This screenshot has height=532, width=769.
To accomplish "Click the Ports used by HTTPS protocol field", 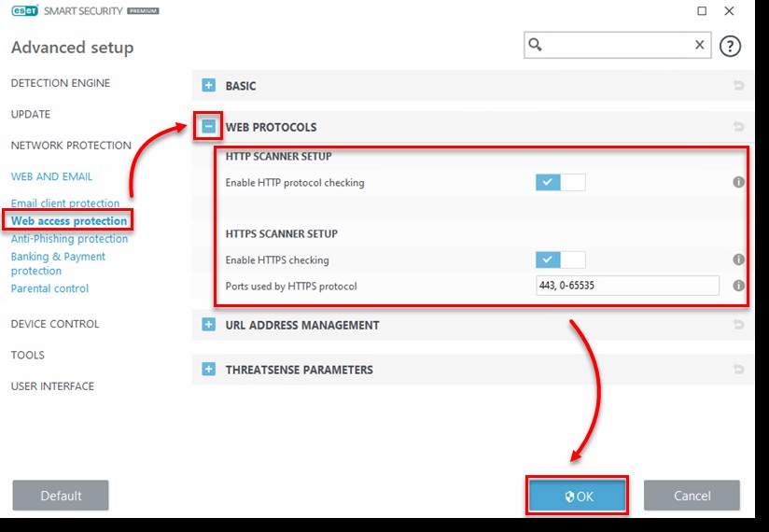I will (627, 286).
